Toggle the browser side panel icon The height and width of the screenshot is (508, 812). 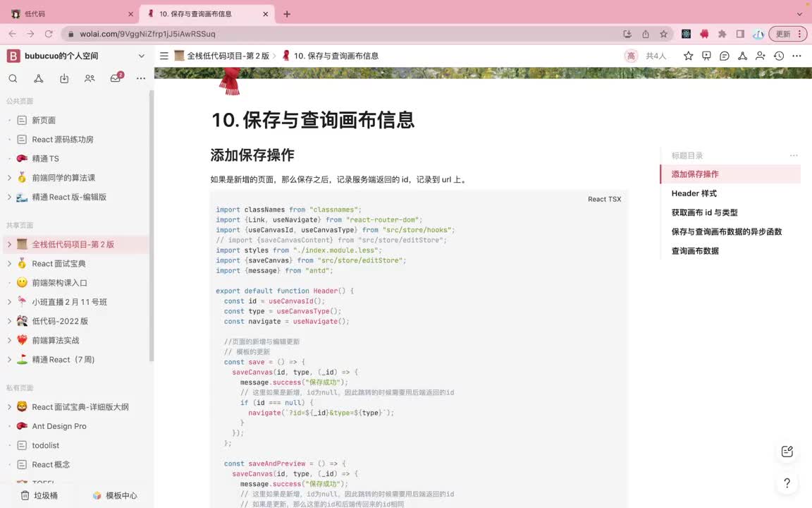pos(740,34)
